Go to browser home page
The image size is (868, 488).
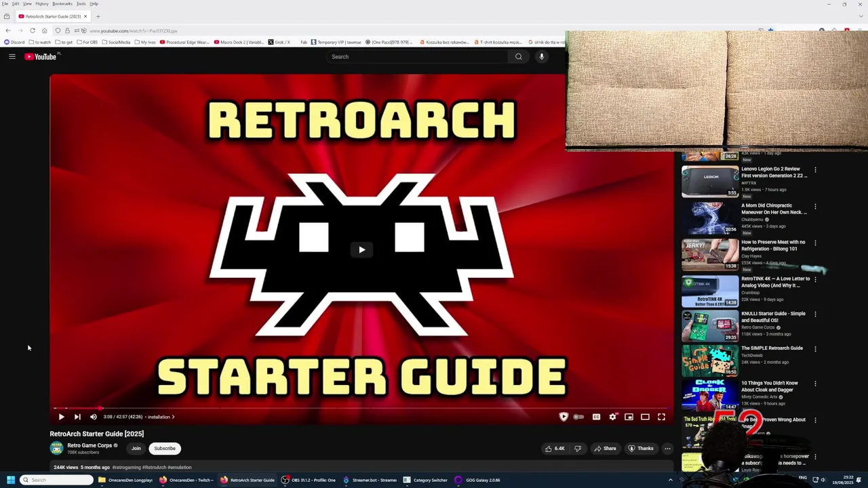(45, 30)
